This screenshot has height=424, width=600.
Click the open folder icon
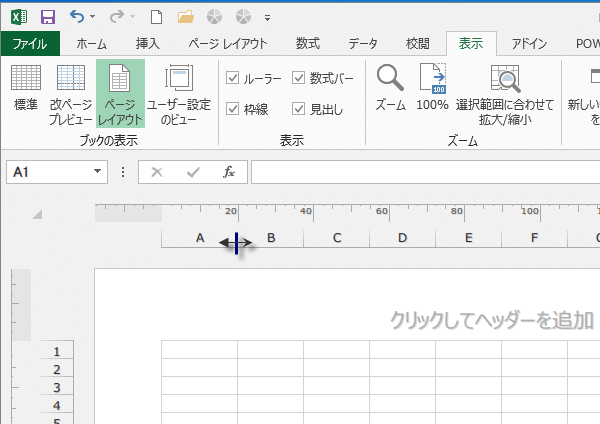(185, 17)
